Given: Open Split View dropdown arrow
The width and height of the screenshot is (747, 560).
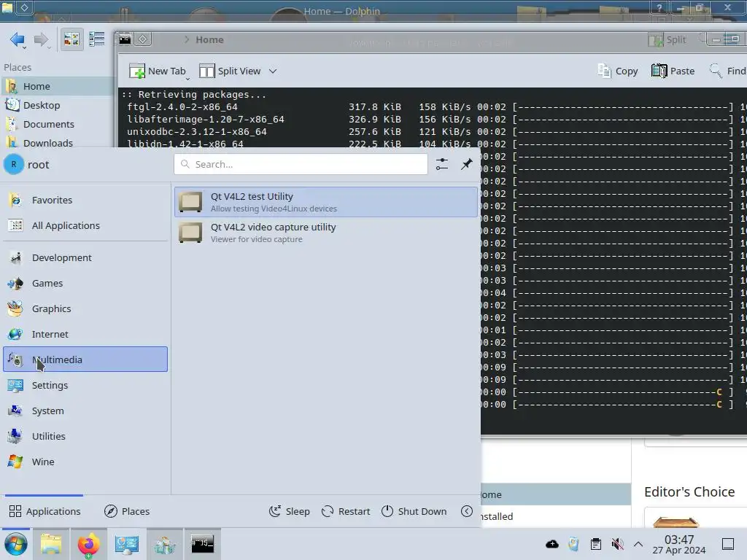Looking at the screenshot, I should click(273, 71).
